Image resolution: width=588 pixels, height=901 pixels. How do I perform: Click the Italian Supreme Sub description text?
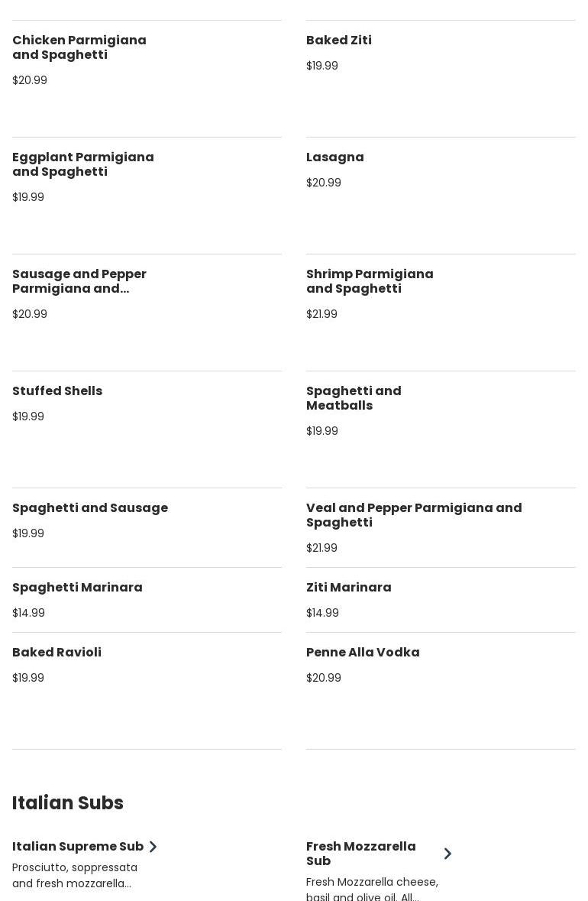click(75, 876)
